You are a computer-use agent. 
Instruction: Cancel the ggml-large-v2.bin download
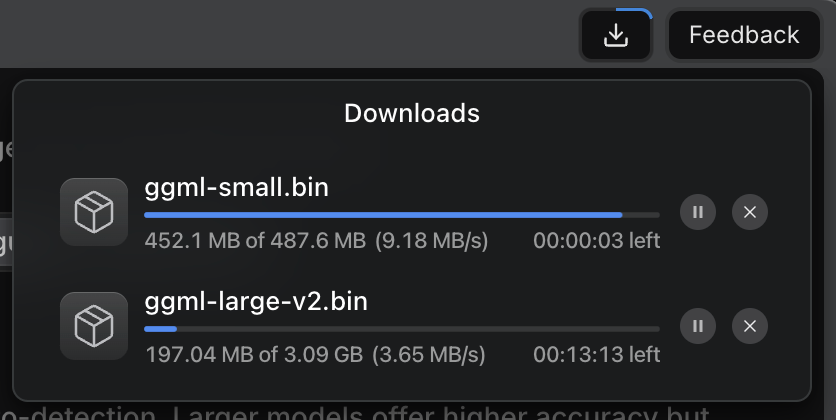click(x=750, y=326)
